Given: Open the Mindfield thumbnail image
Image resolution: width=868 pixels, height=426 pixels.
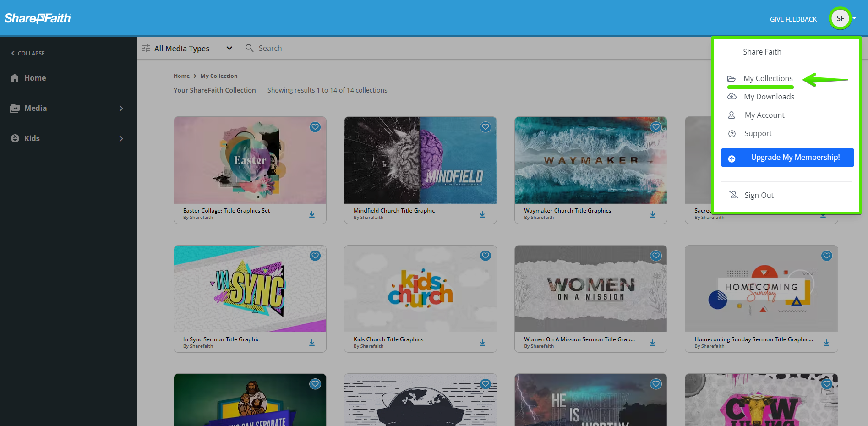Looking at the screenshot, I should click(x=420, y=160).
